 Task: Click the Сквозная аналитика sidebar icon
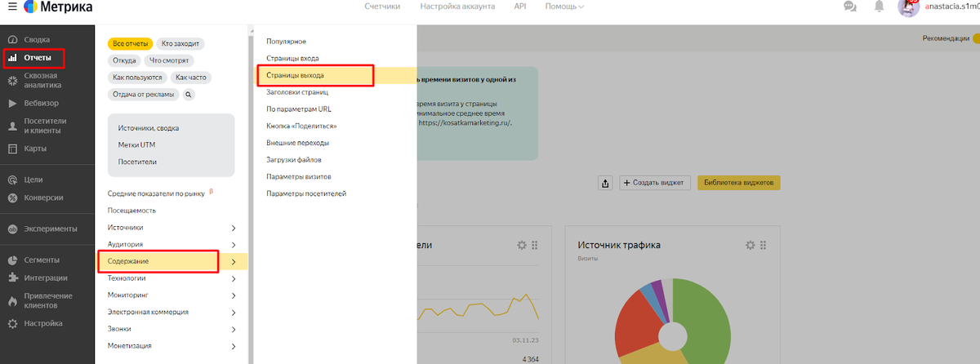12,80
